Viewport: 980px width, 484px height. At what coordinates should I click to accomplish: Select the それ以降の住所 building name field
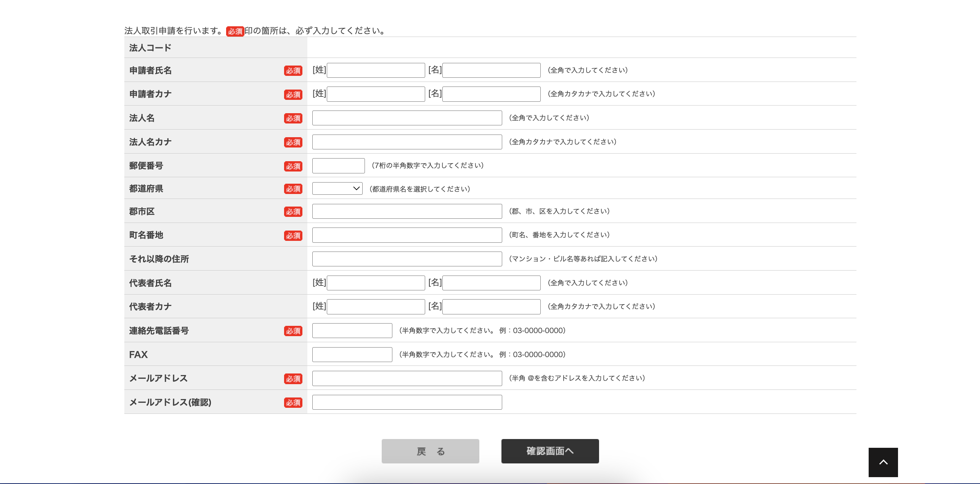coord(406,259)
